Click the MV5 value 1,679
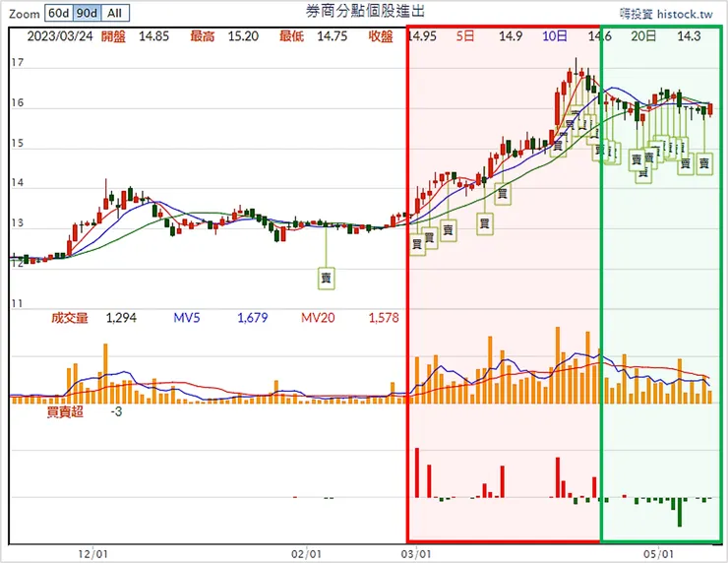This screenshot has height=563, width=728. [253, 318]
